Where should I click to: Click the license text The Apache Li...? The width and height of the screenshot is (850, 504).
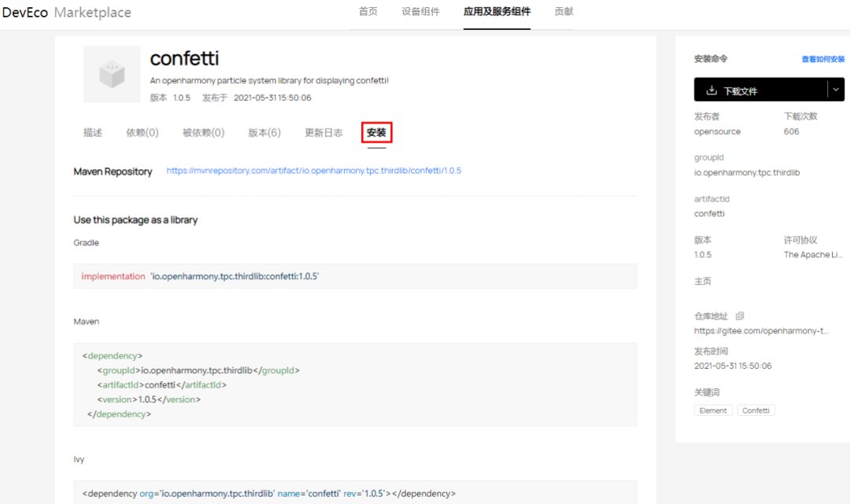point(813,255)
